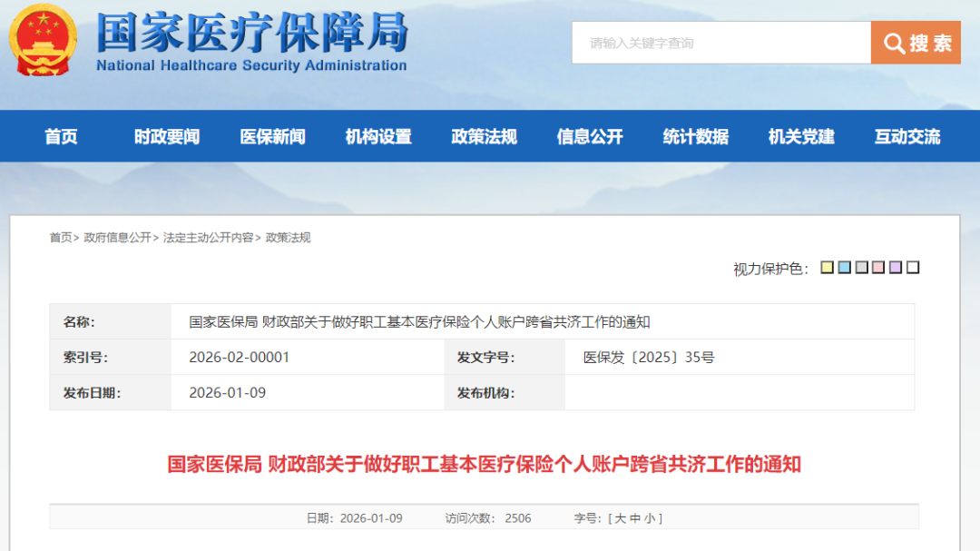Click breadcrumb link 法定主动公开内容
The width and height of the screenshot is (980, 551).
pos(208,238)
